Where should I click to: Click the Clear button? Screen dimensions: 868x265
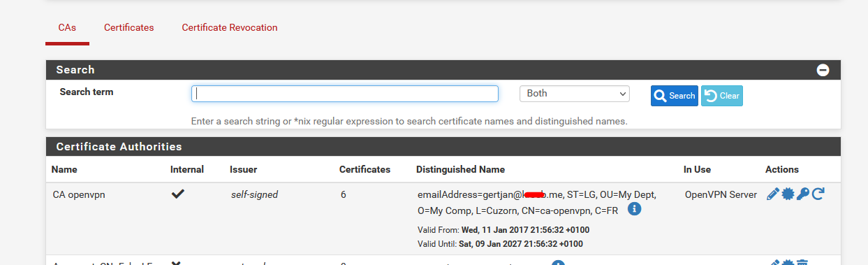pyautogui.click(x=722, y=96)
